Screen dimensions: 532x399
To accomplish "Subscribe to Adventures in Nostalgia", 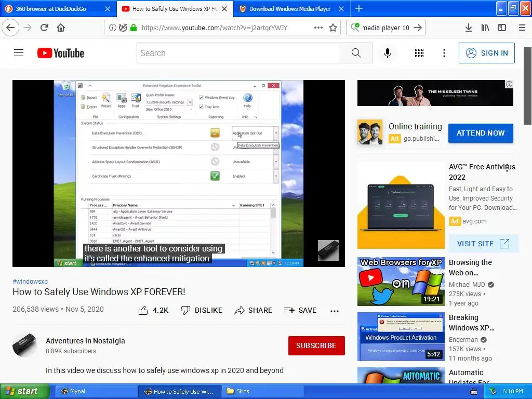I will pyautogui.click(x=316, y=345).
